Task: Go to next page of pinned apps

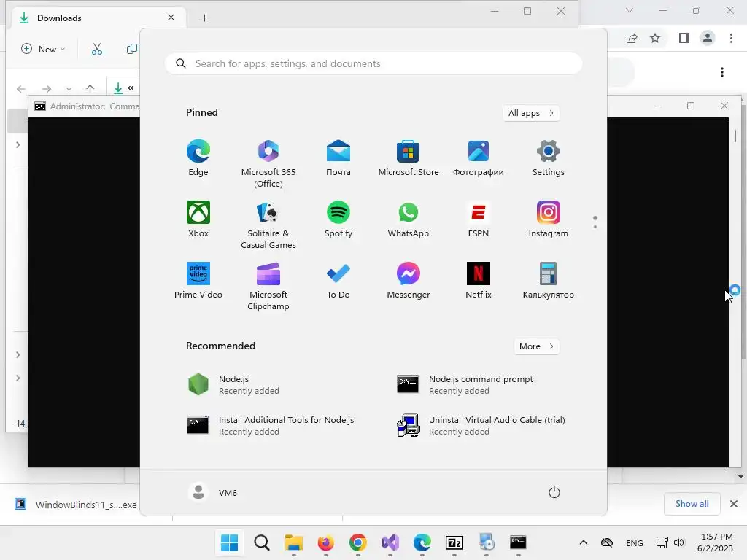Action: tap(595, 227)
